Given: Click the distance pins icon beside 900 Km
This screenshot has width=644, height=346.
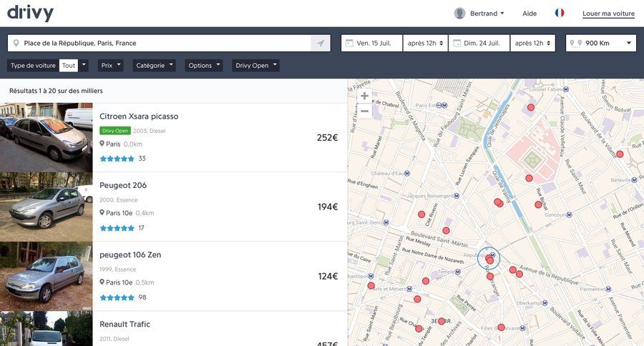Looking at the screenshot, I should click(x=576, y=43).
